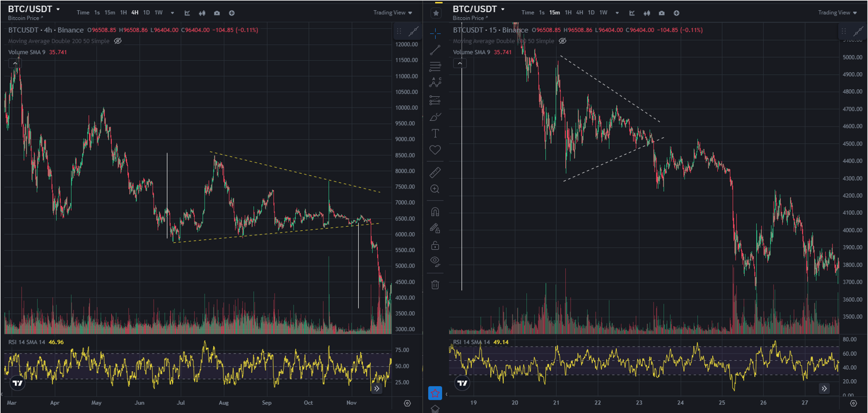The width and height of the screenshot is (868, 413).
Task: Open indicators icon in right chart toolbar
Action: 632,13
